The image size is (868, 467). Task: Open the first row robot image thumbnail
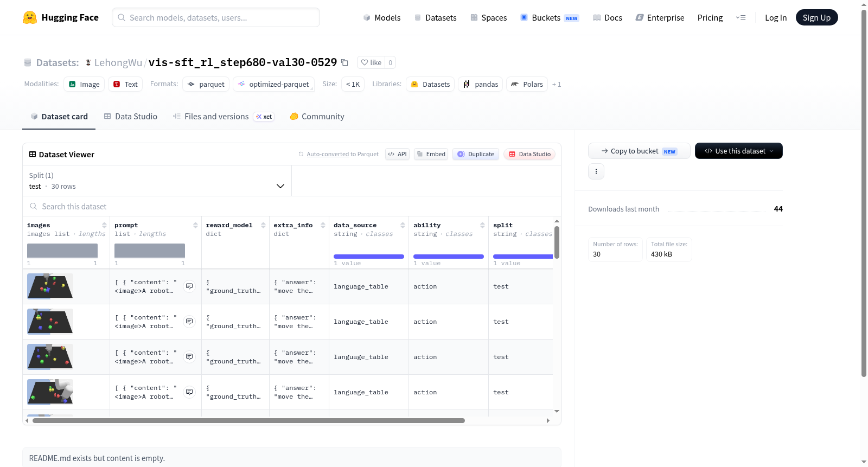pyautogui.click(x=50, y=286)
